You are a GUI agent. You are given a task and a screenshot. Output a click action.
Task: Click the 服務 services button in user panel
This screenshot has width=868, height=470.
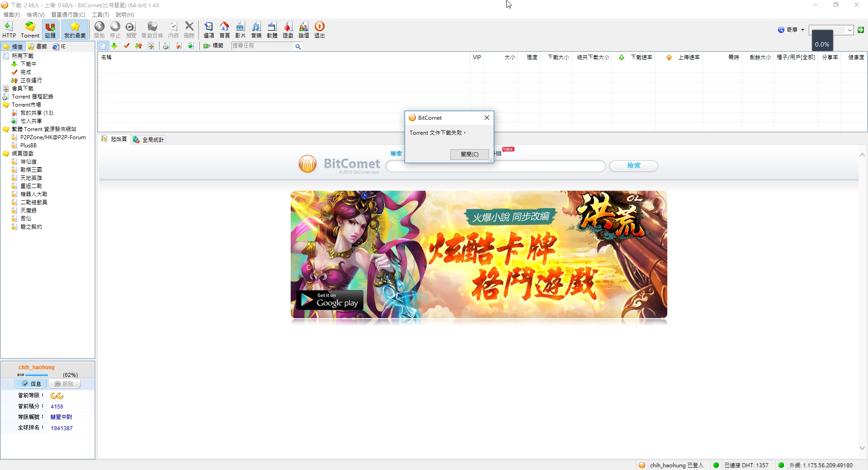click(x=64, y=384)
